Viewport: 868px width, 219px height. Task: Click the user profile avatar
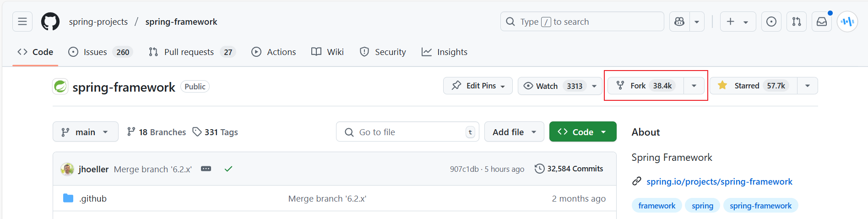coord(847,22)
